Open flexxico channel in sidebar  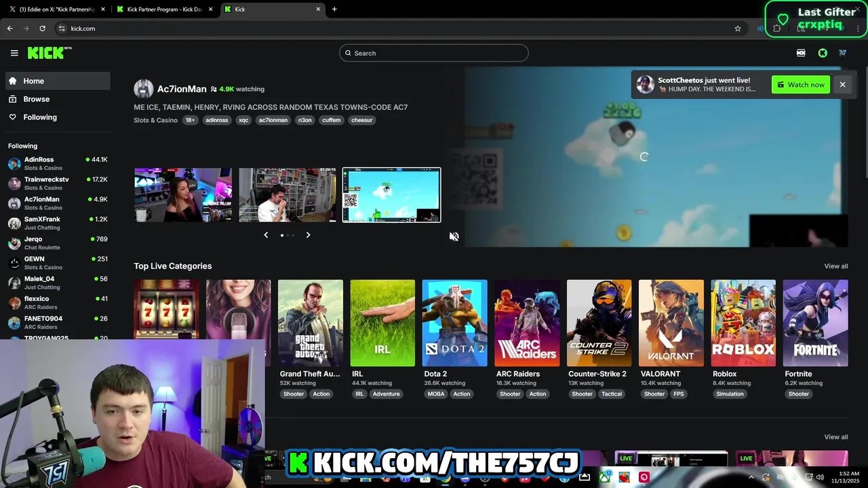point(58,302)
